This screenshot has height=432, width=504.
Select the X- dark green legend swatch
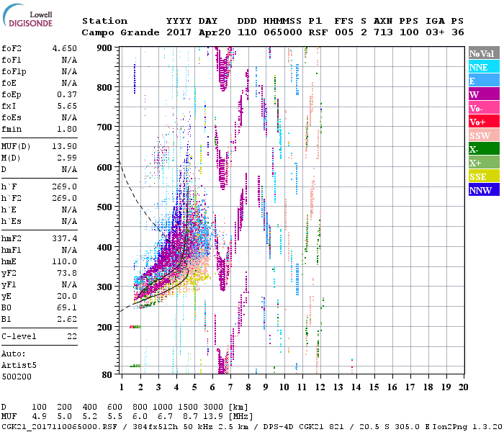click(x=484, y=149)
